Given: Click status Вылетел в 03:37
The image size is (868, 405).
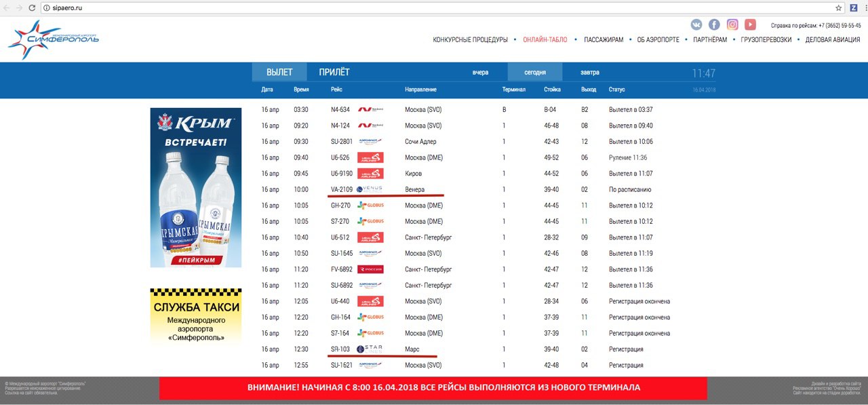Looking at the screenshot, I should pyautogui.click(x=631, y=109).
